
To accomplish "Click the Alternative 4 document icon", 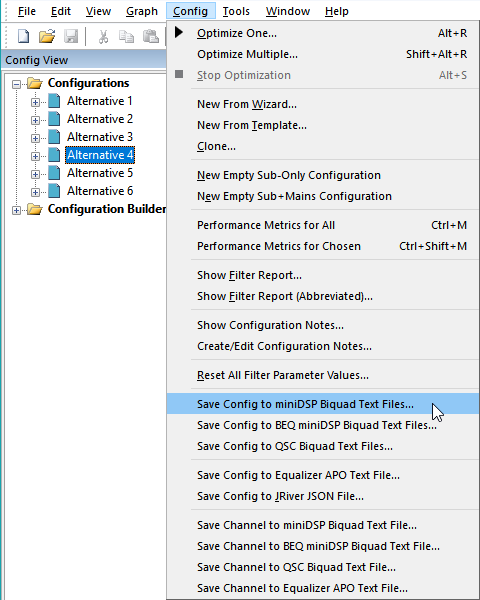I will click(x=54, y=155).
